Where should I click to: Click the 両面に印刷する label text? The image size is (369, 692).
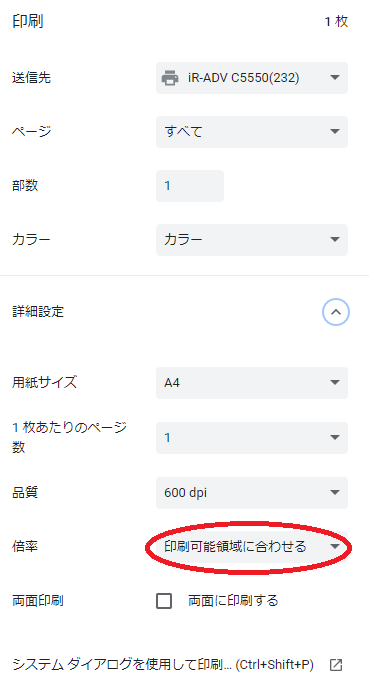point(233,601)
